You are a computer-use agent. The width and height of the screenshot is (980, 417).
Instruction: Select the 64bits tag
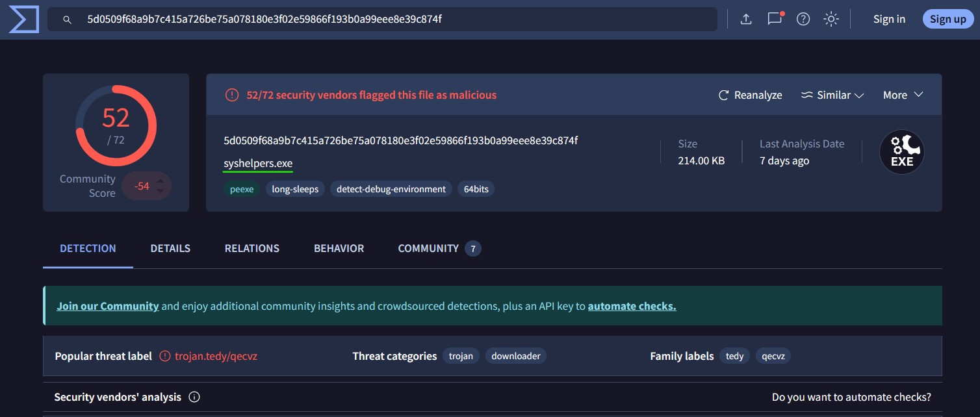(x=476, y=189)
